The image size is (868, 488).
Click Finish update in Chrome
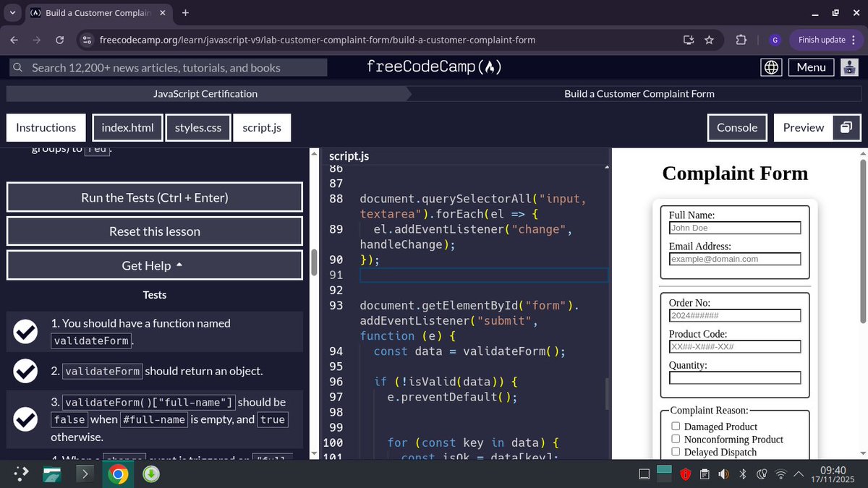[x=825, y=40]
